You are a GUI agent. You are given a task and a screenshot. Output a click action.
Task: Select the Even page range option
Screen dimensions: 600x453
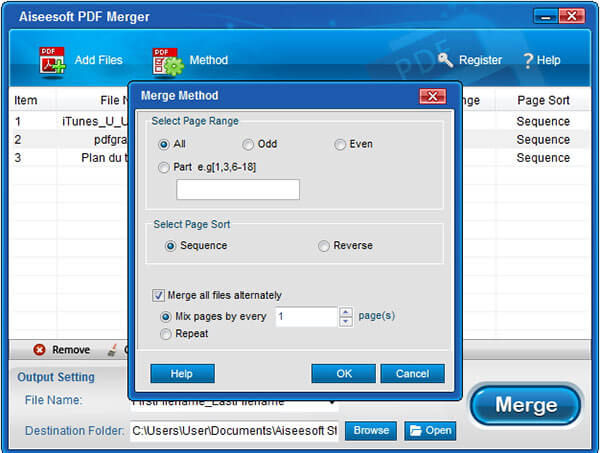[340, 145]
